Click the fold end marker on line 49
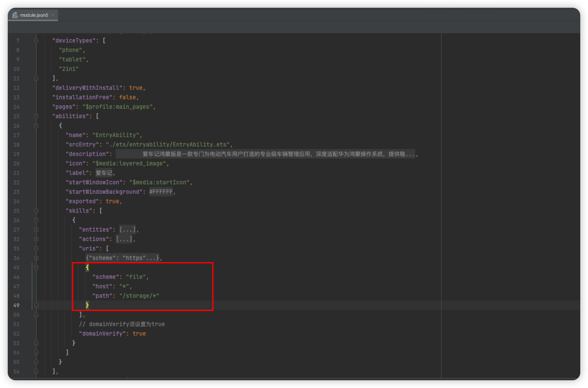Screen dimensions: 588x388 [36, 305]
